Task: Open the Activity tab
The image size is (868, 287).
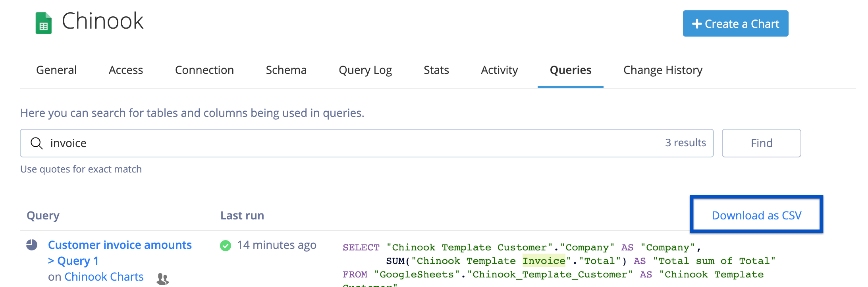Action: (500, 70)
